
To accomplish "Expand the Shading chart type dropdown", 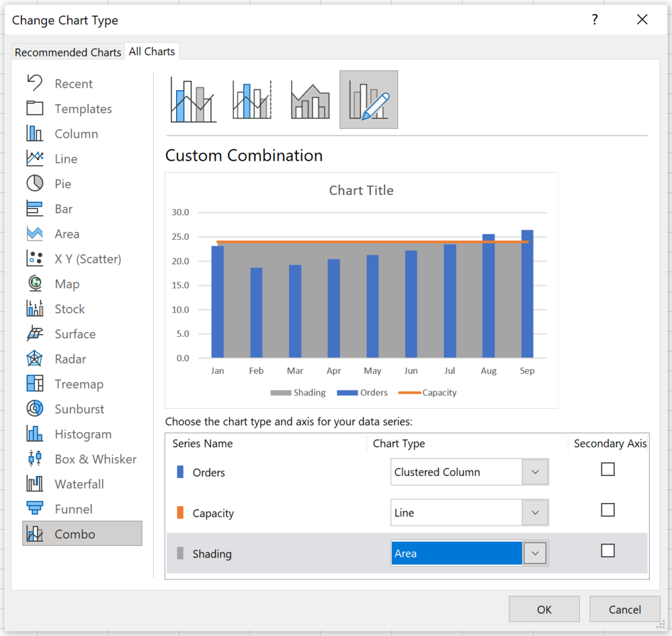I will tap(535, 553).
